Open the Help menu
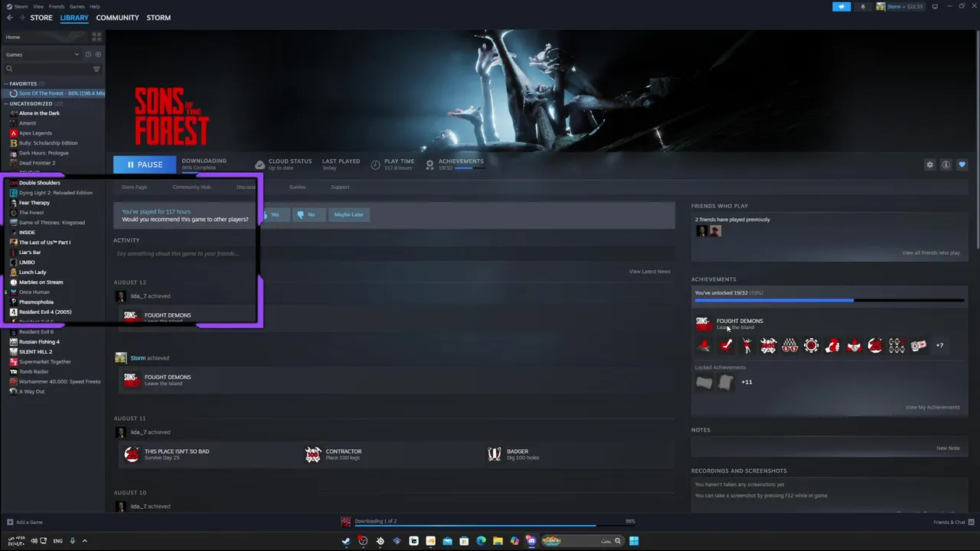Image resolution: width=980 pixels, height=551 pixels. coord(95,6)
